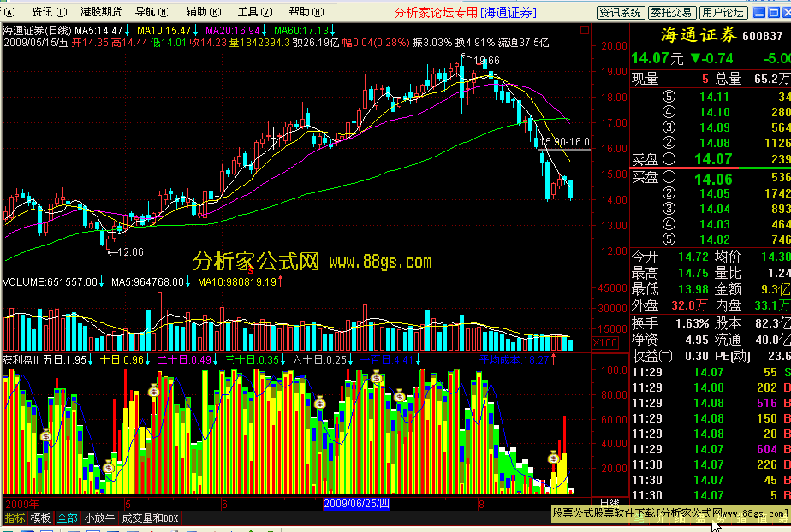The height and width of the screenshot is (532, 791).
Task: Click the 海通证券(日线) chart title
Action: pos(38,31)
